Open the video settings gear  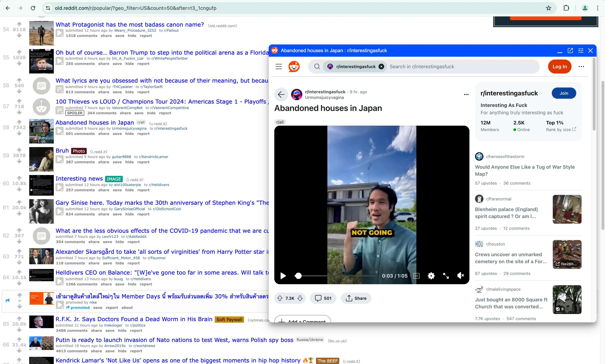pos(431,276)
